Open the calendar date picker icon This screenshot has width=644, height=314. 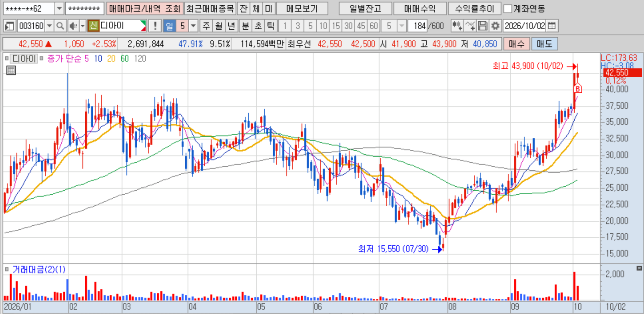[x=551, y=26]
